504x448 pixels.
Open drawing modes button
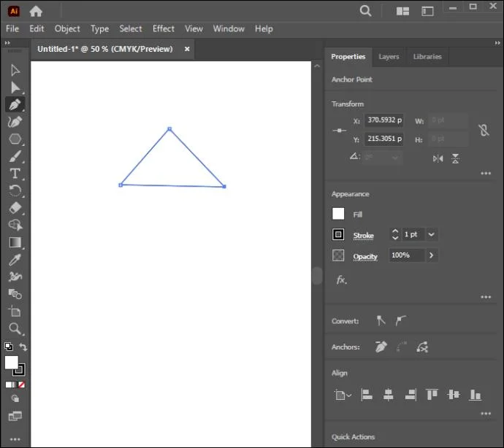[x=15, y=398]
